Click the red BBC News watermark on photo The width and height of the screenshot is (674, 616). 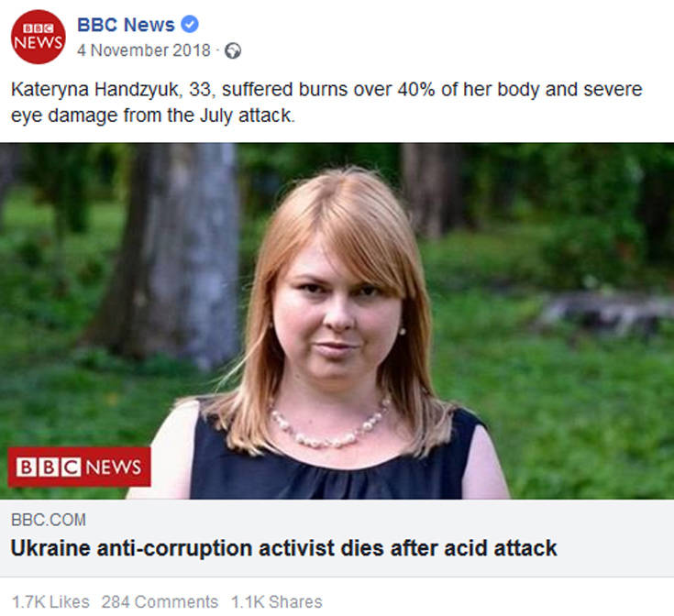[80, 467]
